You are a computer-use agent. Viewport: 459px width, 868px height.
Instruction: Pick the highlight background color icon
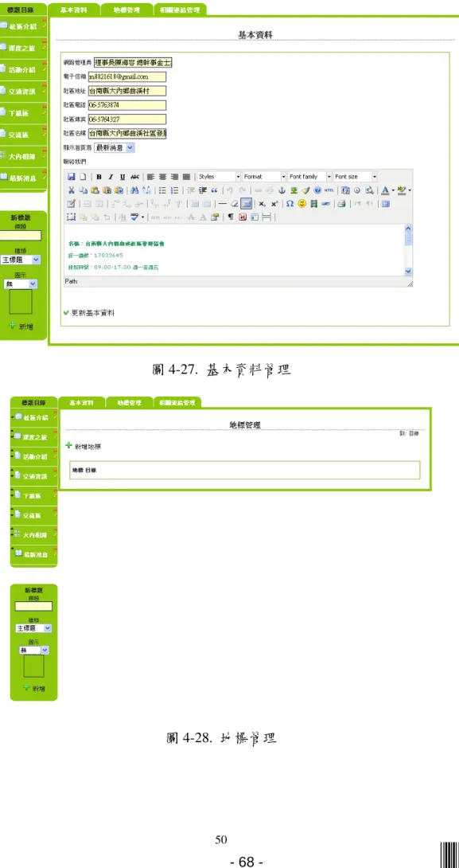pyautogui.click(x=403, y=190)
